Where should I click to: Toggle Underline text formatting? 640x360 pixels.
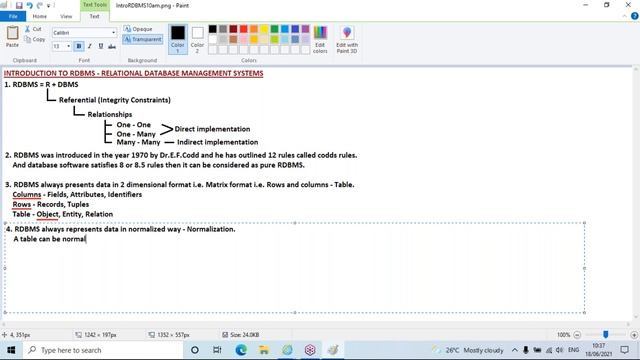101,46
